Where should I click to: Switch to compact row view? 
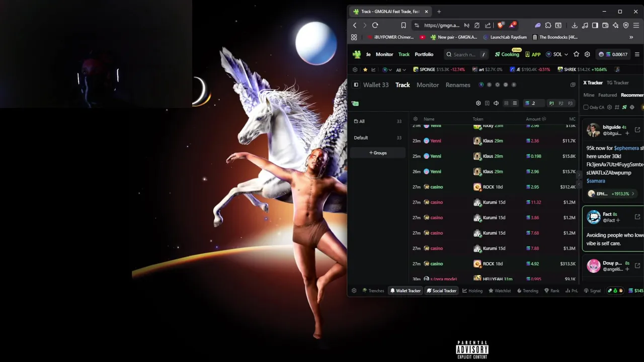[506, 103]
